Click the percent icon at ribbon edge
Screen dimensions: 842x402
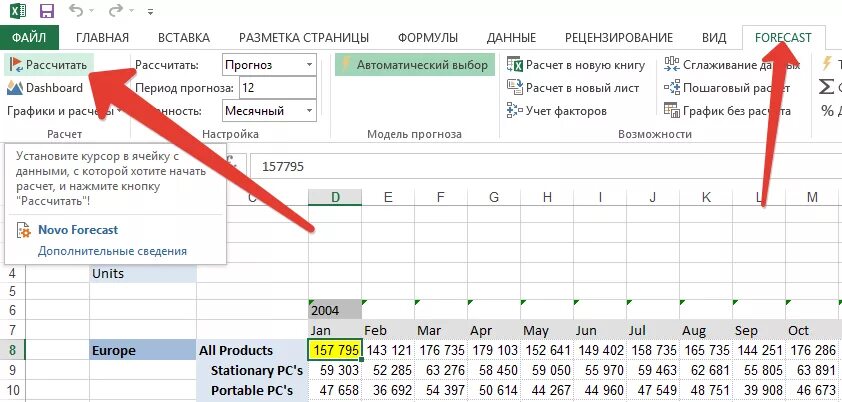coord(828,111)
